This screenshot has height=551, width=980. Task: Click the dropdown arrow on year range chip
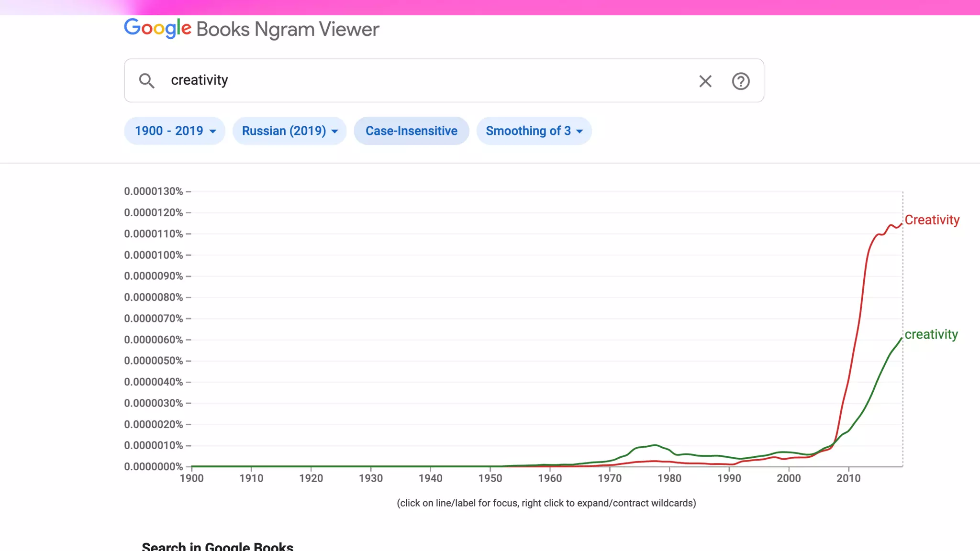213,132
